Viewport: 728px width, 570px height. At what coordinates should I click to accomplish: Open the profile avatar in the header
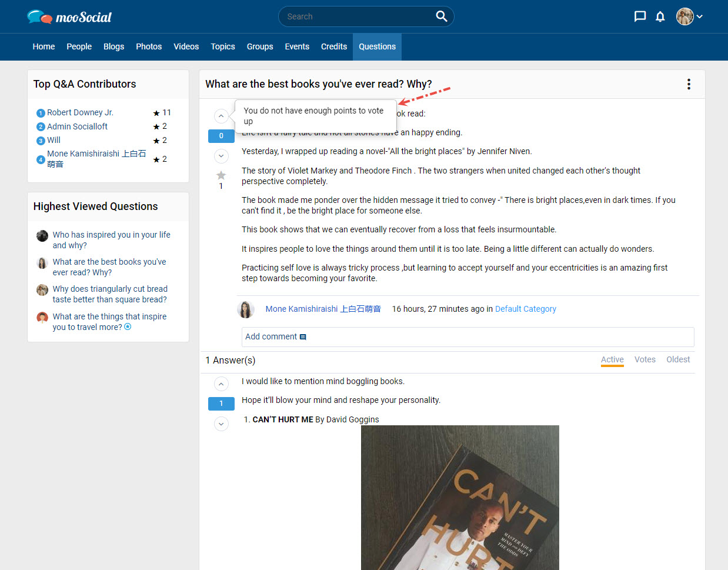684,16
